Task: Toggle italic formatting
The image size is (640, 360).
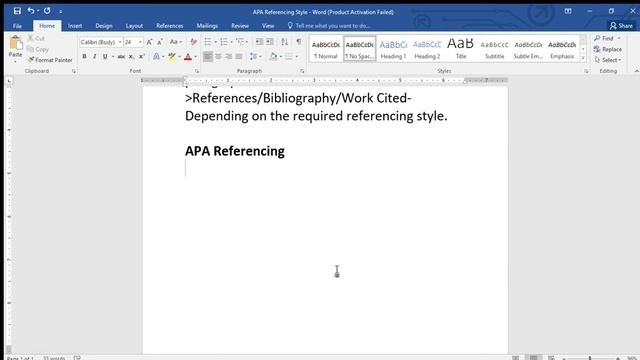Action: pos(95,57)
